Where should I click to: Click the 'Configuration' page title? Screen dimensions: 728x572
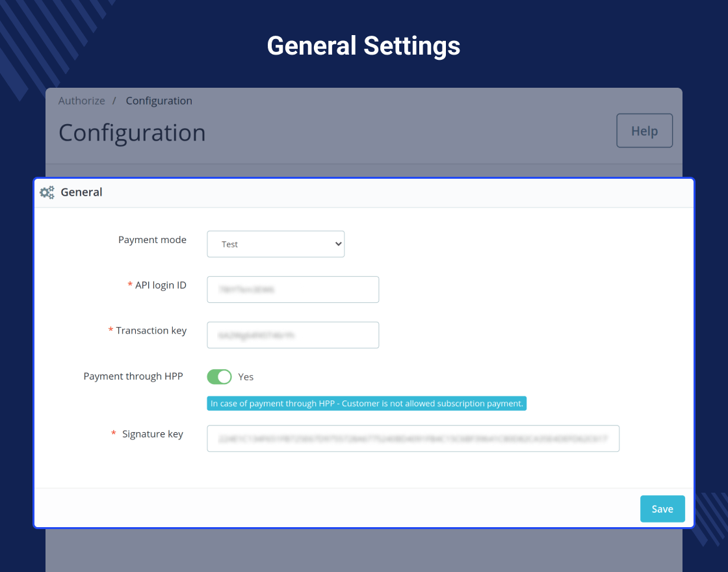tap(132, 133)
